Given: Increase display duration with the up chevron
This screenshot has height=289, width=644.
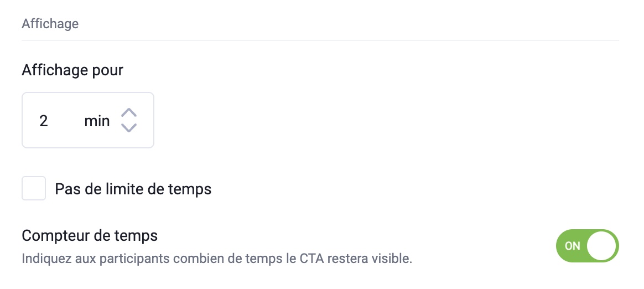Looking at the screenshot, I should [x=128, y=112].
